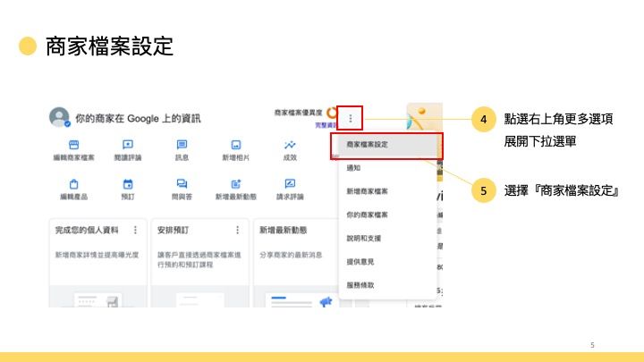Expand options on 完成您的個人資料 card

pos(135,230)
